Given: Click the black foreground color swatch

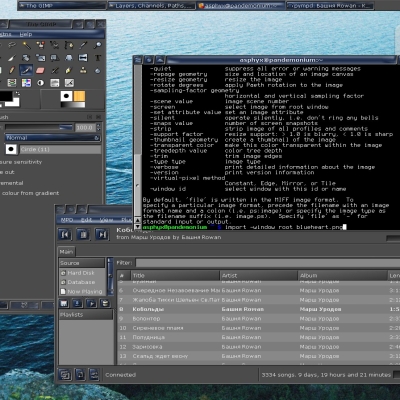Looking at the screenshot, I should point(6,96).
